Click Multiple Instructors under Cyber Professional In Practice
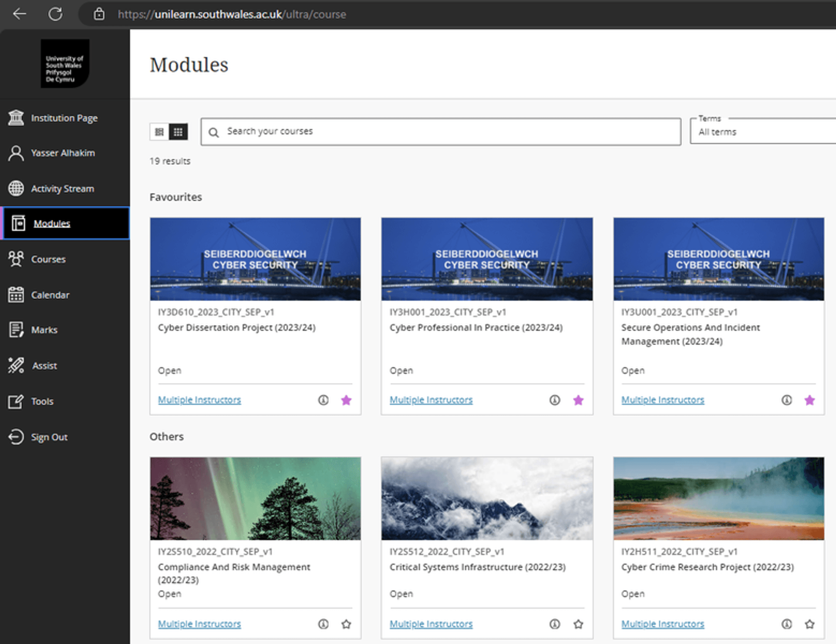The image size is (836, 644). (x=431, y=400)
